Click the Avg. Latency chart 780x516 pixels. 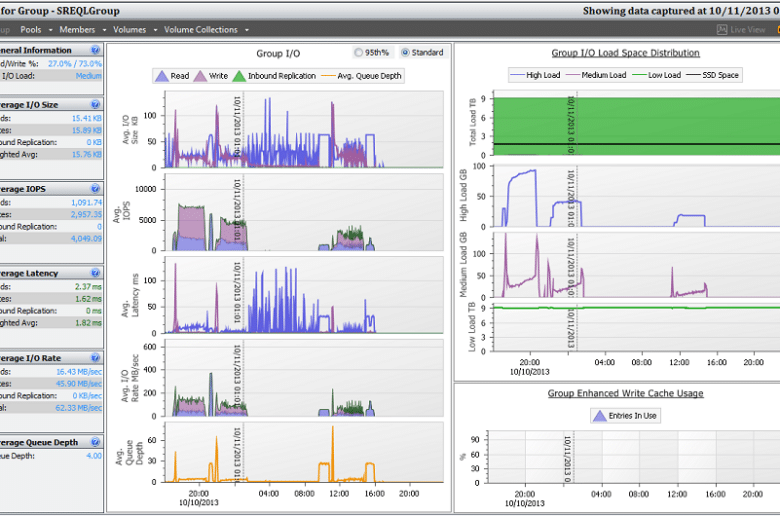pyautogui.click(x=303, y=295)
